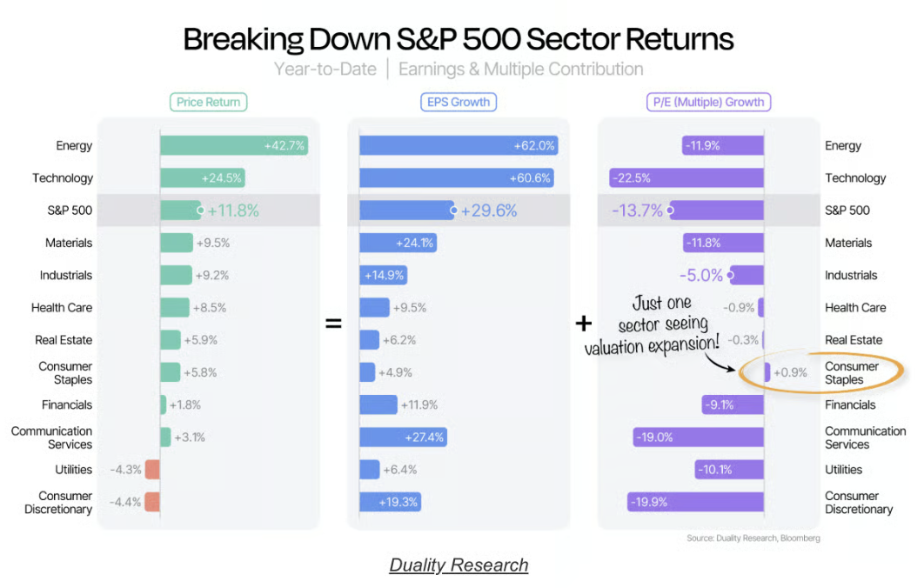Click the Materials +24.1% EPS bar
This screenshot has height=588, width=924.
coord(398,243)
